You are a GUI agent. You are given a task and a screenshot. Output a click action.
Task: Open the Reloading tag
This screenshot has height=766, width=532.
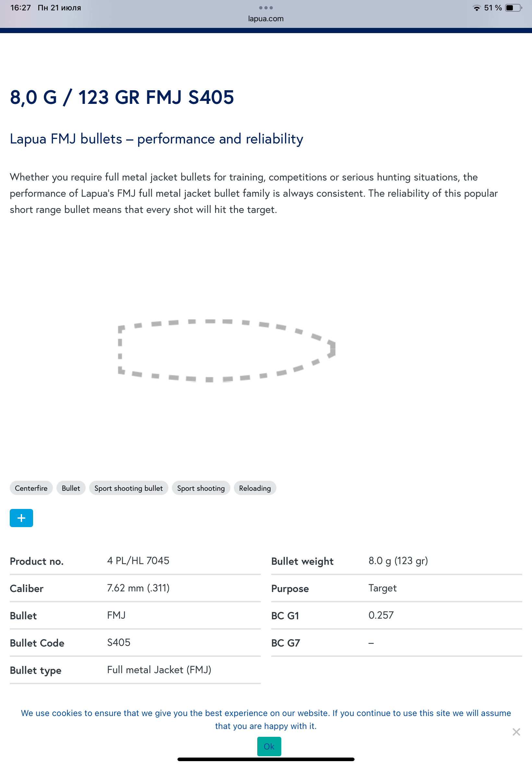click(255, 488)
